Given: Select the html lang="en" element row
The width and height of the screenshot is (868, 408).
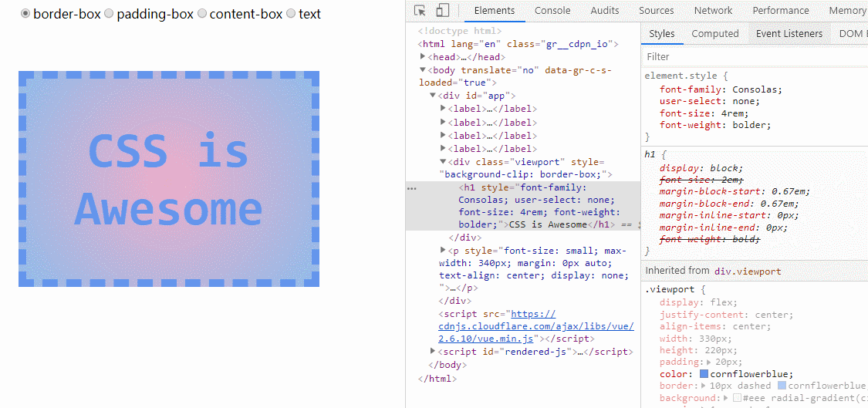Looking at the screenshot, I should (x=518, y=44).
